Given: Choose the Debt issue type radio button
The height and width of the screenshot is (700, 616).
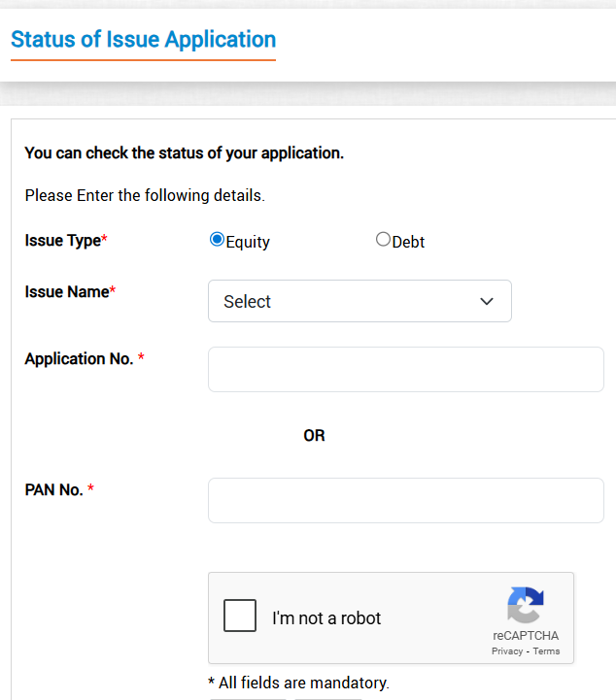Looking at the screenshot, I should coord(383,239).
